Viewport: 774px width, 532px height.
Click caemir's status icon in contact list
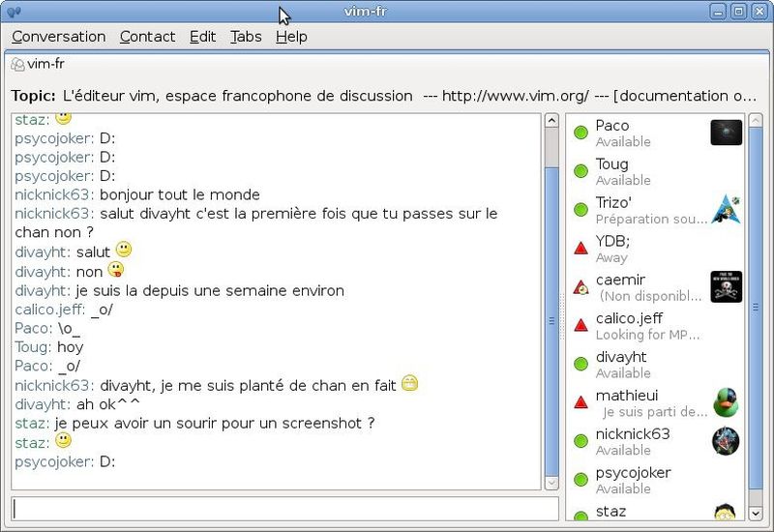[580, 287]
